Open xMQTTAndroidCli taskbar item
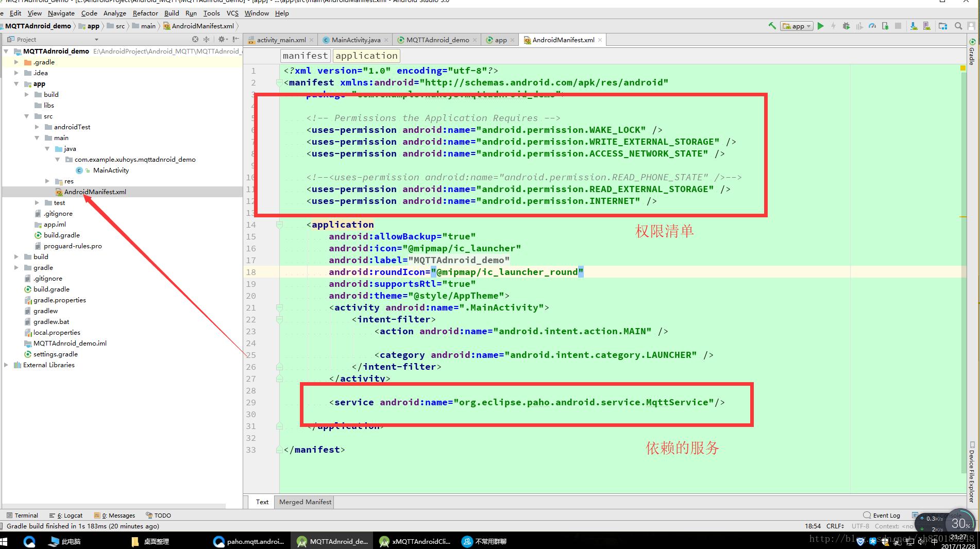The image size is (980, 549). point(415,541)
